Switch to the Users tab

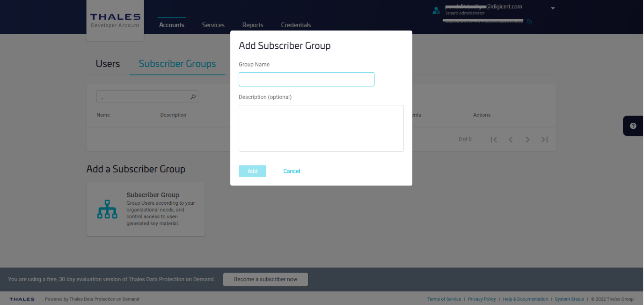(x=108, y=64)
